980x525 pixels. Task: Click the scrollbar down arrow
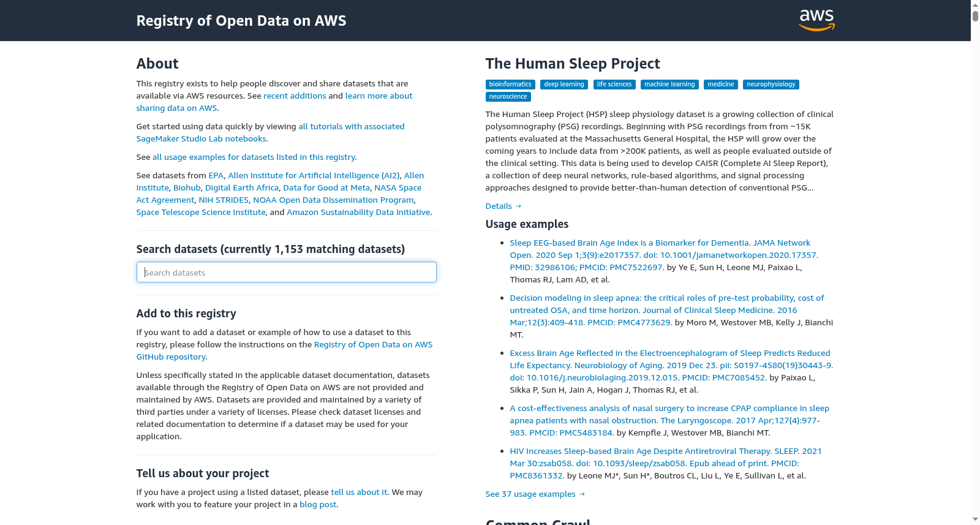pyautogui.click(x=975, y=520)
